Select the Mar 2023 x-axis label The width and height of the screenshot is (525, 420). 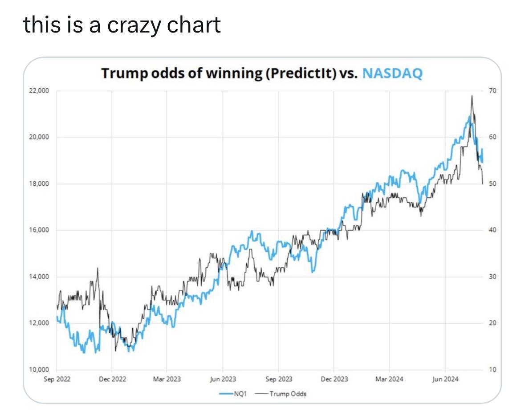[x=167, y=379]
